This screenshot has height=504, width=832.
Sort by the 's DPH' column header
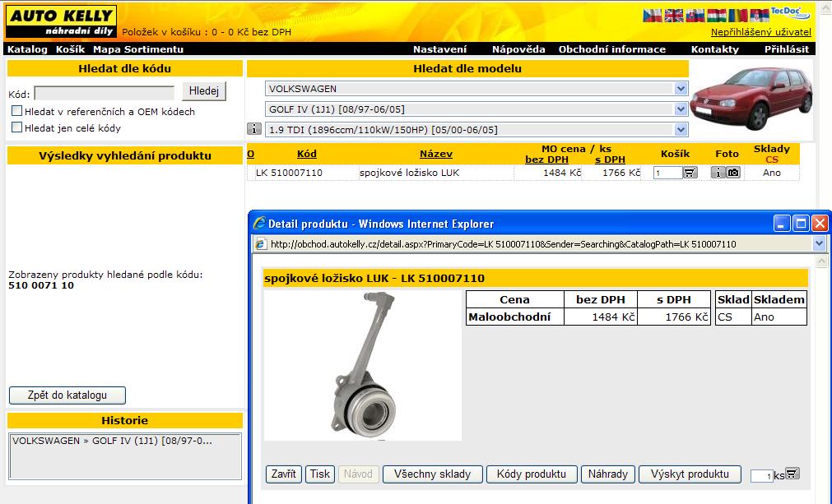[x=610, y=160]
